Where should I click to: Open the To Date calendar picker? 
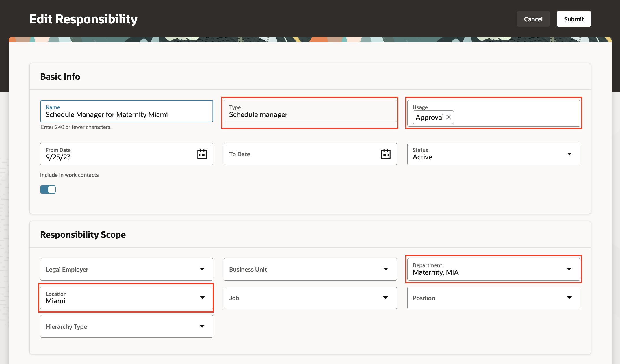tap(385, 154)
